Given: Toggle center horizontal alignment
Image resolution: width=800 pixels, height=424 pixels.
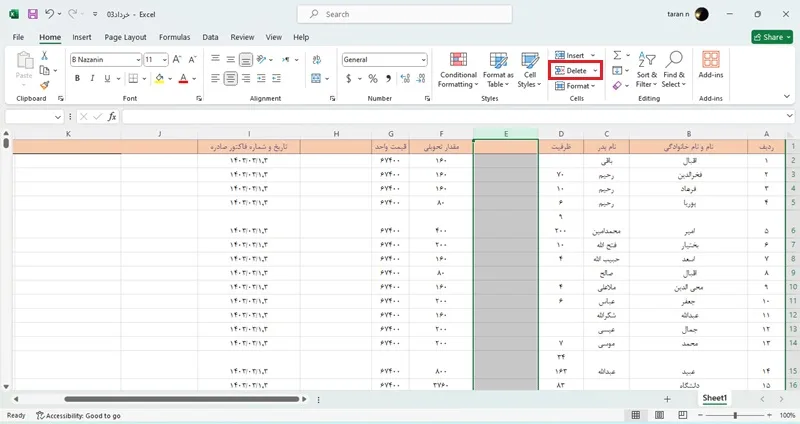Looking at the screenshot, I should point(231,78).
